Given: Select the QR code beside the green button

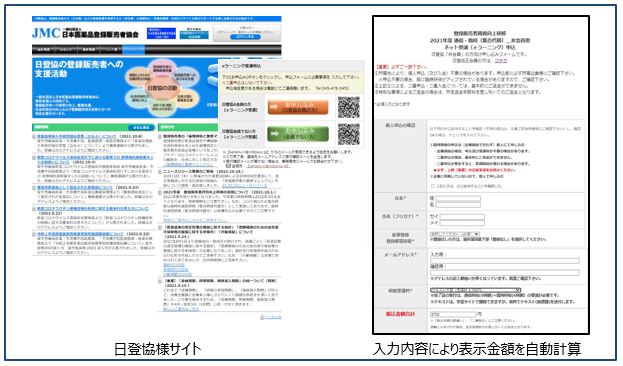Looking at the screenshot, I should click(x=348, y=134).
